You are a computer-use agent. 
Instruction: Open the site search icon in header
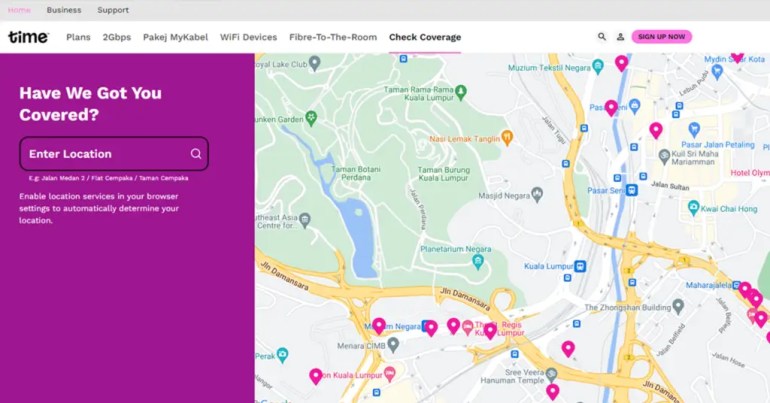[x=602, y=37]
